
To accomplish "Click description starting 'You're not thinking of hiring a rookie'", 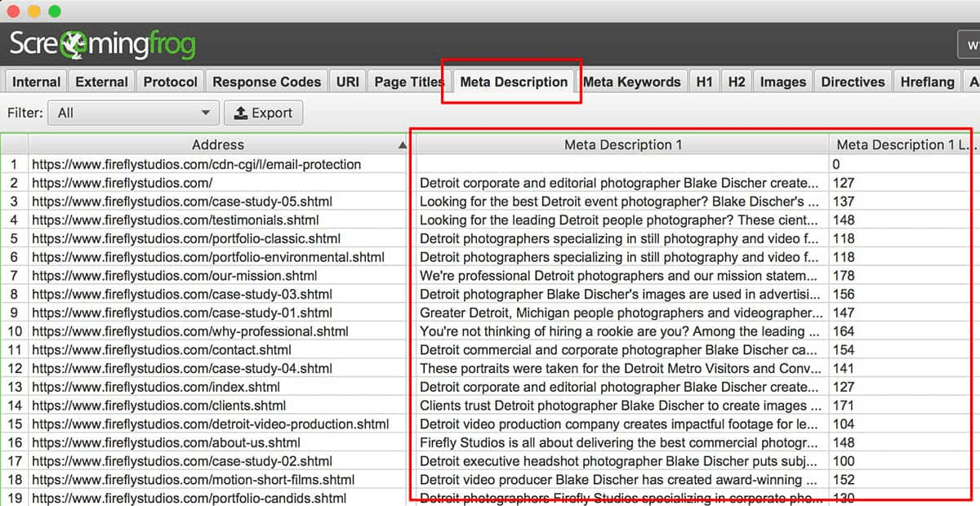I will [619, 331].
